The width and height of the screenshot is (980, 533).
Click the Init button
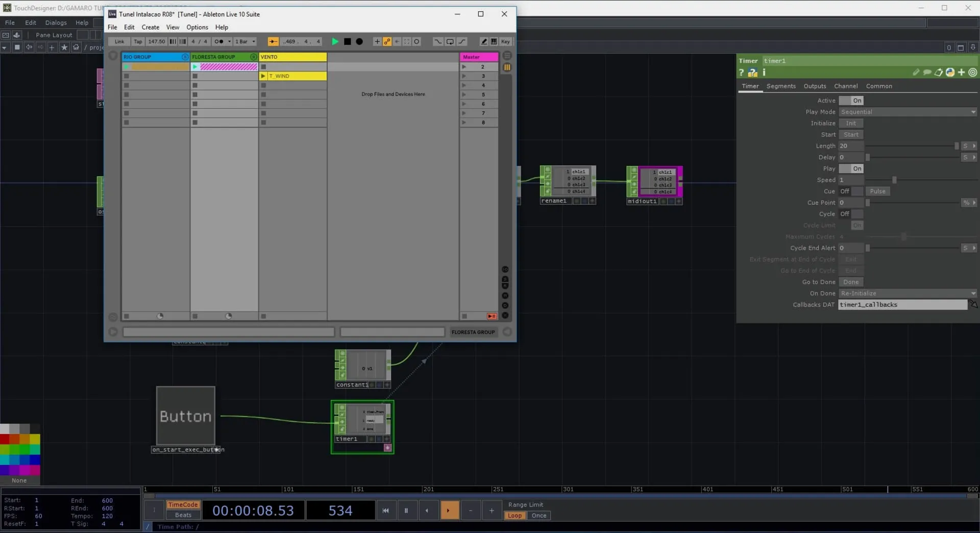click(851, 124)
